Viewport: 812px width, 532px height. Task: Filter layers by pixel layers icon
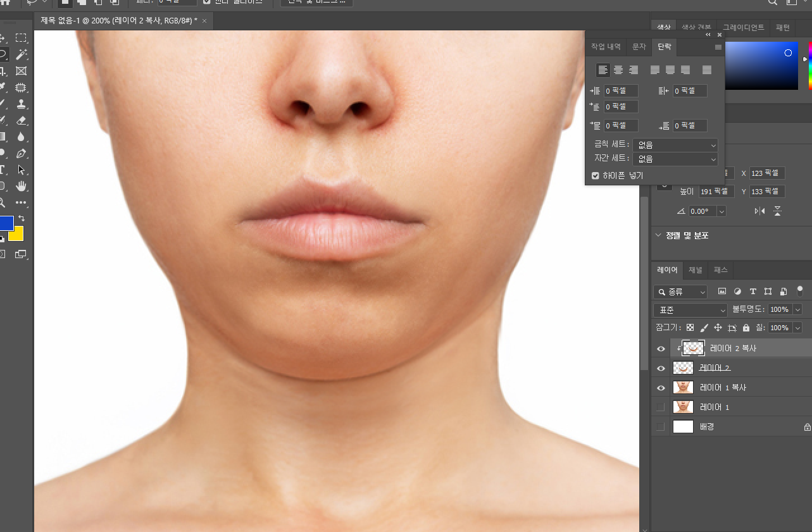tap(721, 292)
